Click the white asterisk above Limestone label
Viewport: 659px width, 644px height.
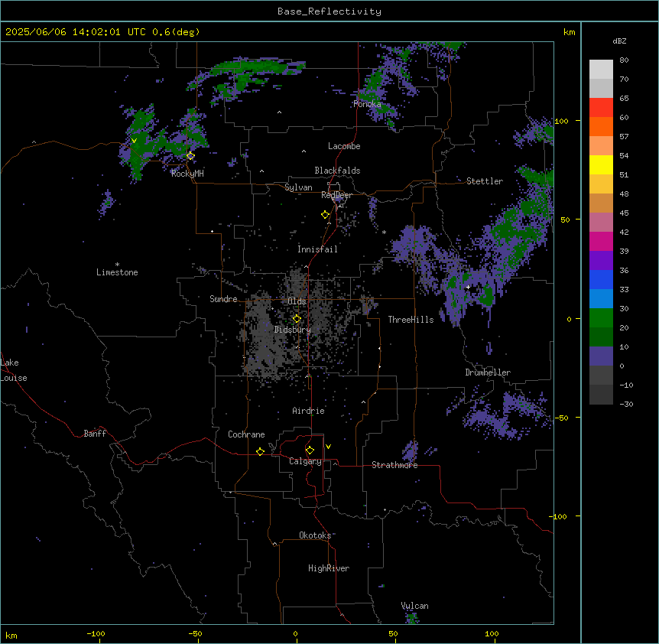click(x=117, y=265)
